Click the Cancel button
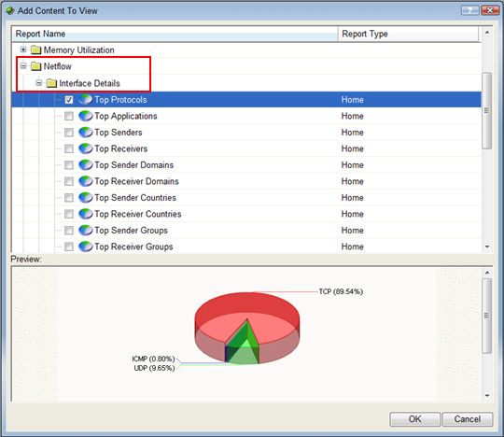Image resolution: width=504 pixels, height=437 pixels. coord(468,419)
